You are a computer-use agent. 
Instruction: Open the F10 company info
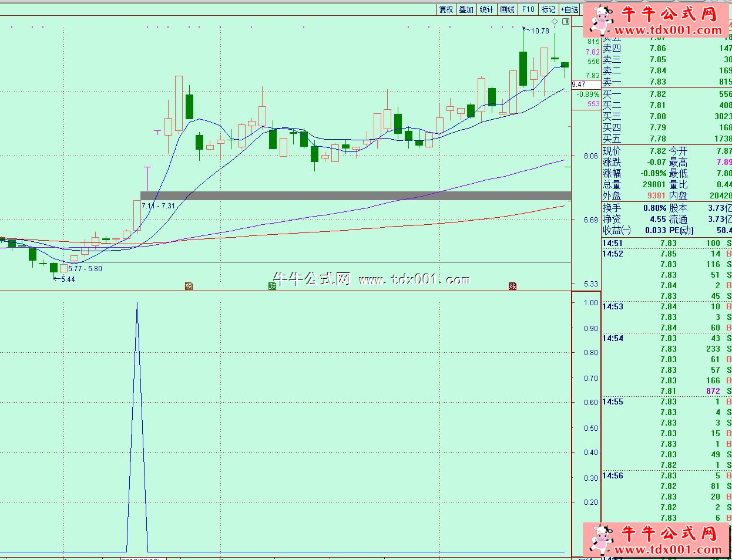click(x=528, y=9)
